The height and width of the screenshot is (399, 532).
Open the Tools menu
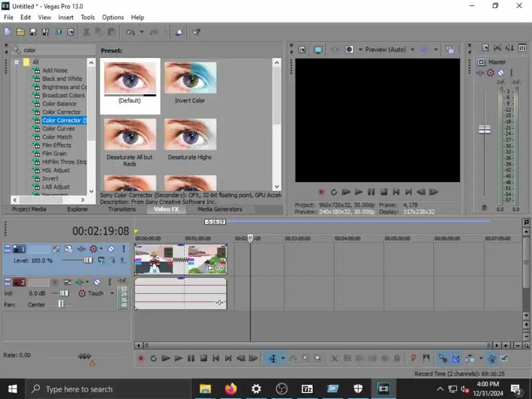coord(87,17)
